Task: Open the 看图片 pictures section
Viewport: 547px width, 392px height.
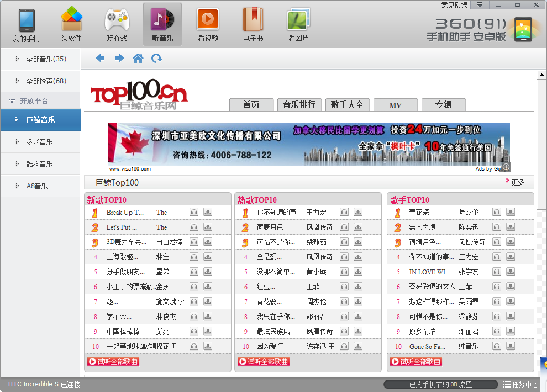Action: [298, 25]
